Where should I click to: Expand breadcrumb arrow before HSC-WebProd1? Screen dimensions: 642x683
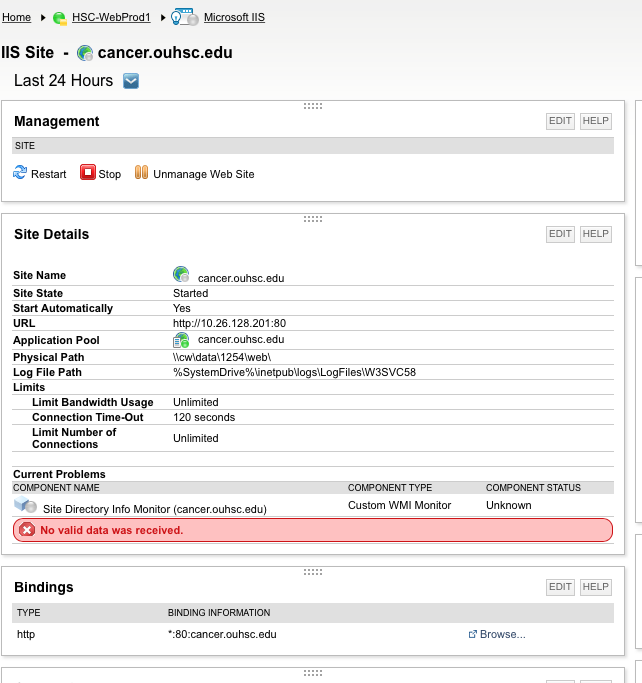[x=42, y=18]
